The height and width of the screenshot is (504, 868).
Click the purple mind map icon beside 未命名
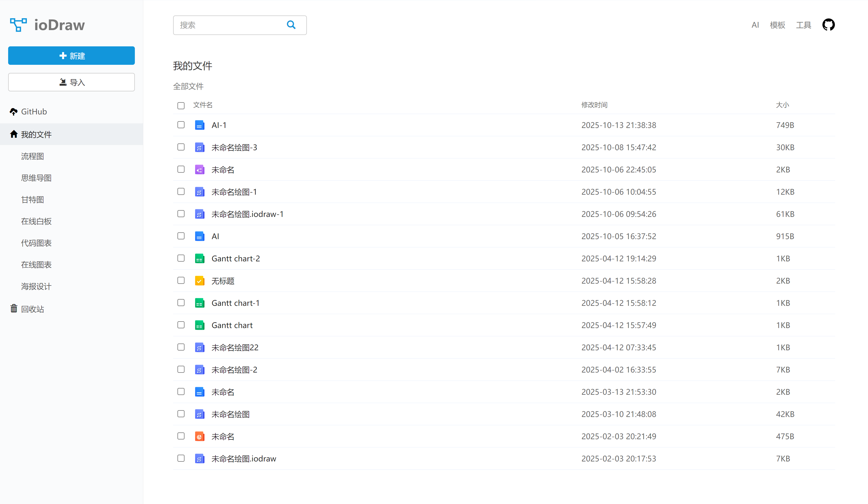coord(199,170)
